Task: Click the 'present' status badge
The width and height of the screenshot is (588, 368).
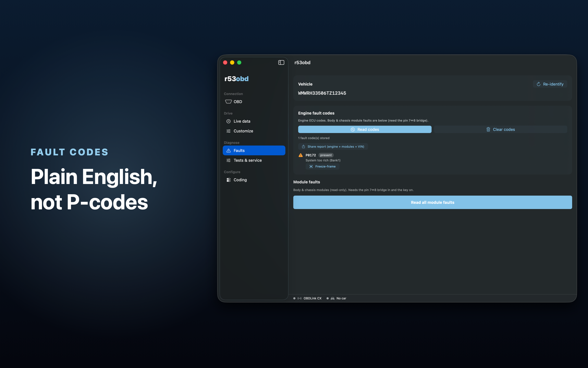Action: pyautogui.click(x=326, y=155)
